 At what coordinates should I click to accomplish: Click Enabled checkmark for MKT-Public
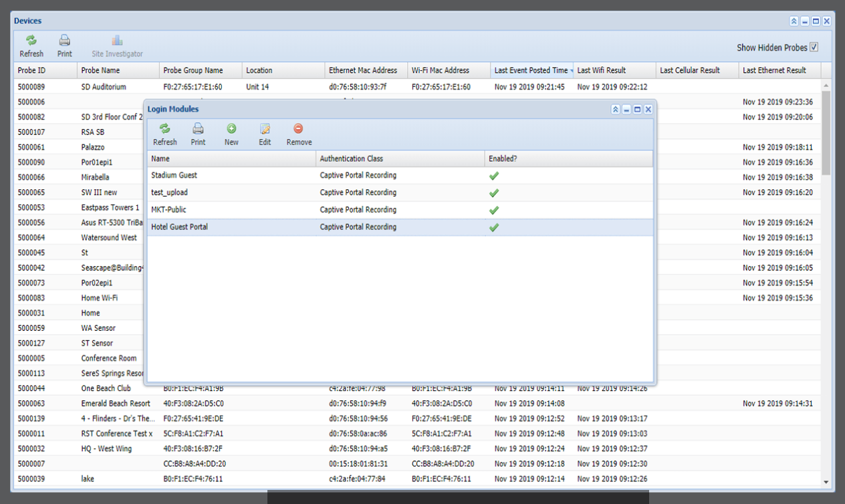click(x=494, y=211)
